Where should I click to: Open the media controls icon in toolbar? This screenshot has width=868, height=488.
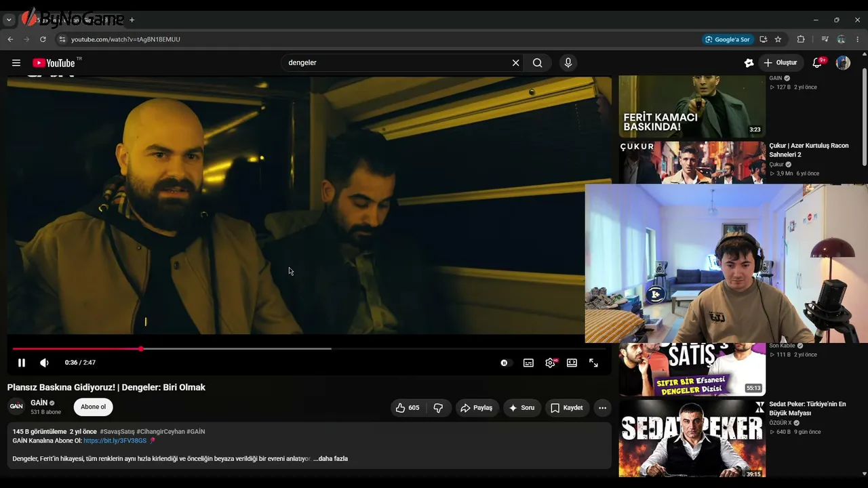tap(825, 39)
